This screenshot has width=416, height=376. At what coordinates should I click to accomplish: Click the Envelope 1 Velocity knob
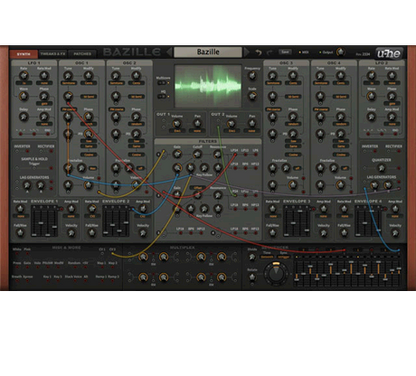[71, 233]
